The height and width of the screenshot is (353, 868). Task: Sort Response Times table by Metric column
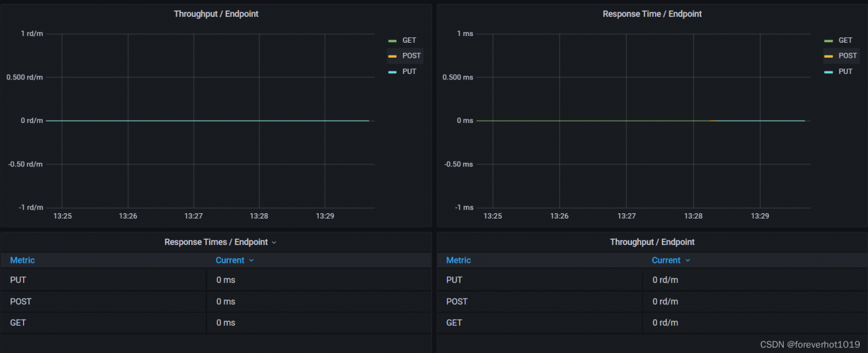[x=22, y=260]
